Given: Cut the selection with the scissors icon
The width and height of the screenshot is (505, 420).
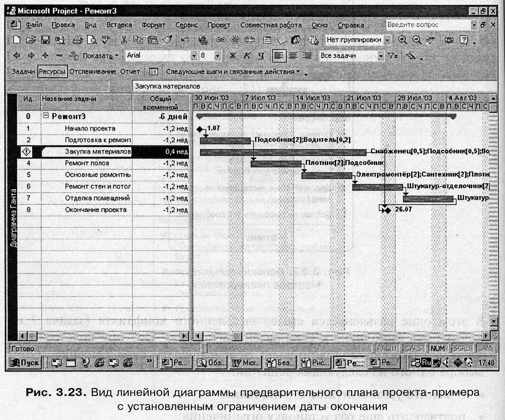Looking at the screenshot, I should (x=124, y=40).
